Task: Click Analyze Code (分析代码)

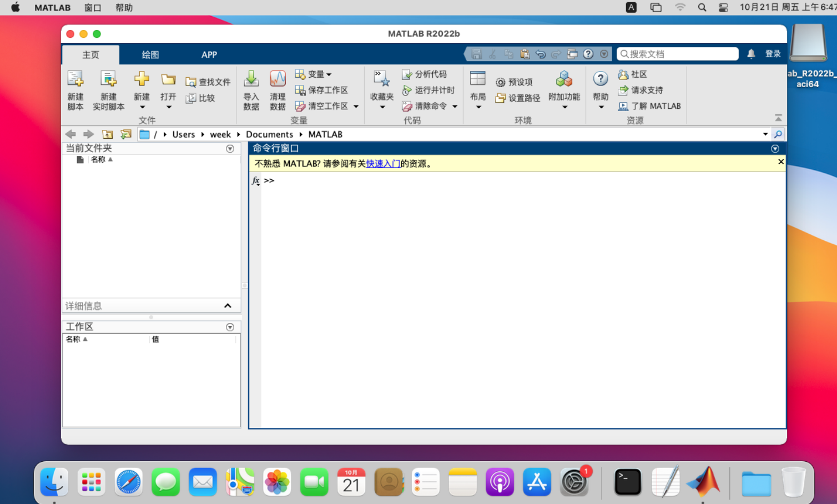Action: [x=425, y=74]
